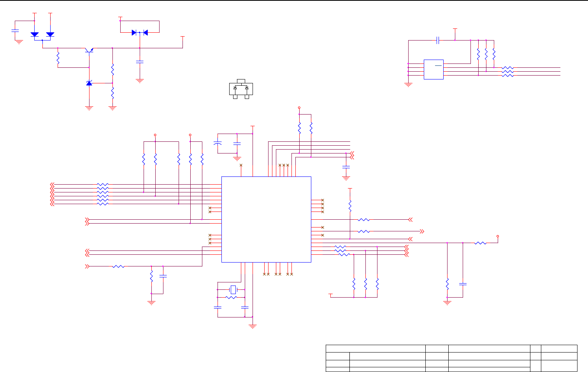Select the zener diode below the transistor

point(89,83)
